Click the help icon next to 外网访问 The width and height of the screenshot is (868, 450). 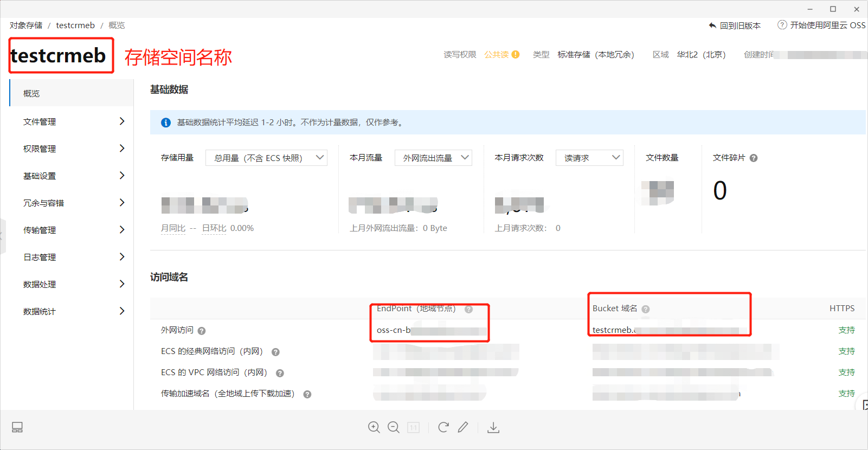pyautogui.click(x=202, y=331)
